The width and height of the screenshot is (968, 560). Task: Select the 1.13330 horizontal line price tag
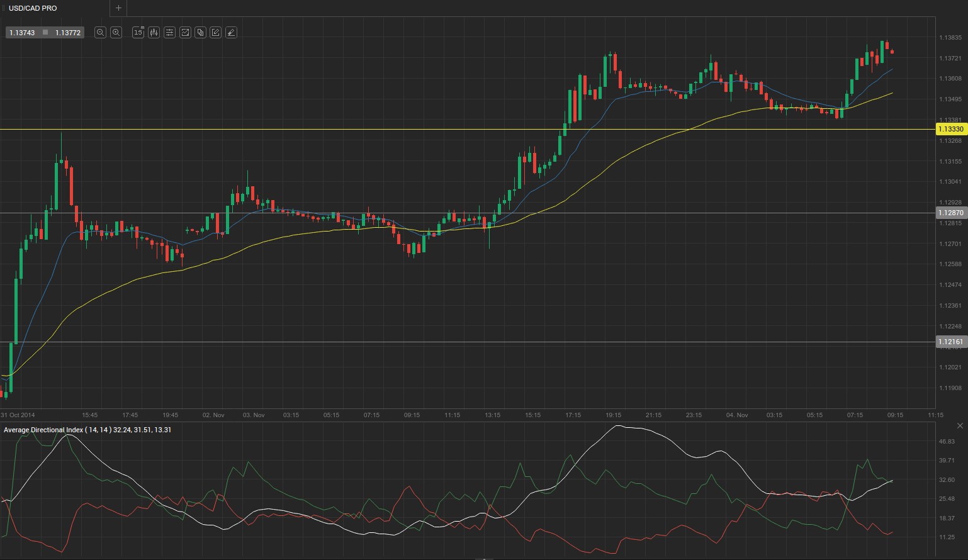point(950,129)
